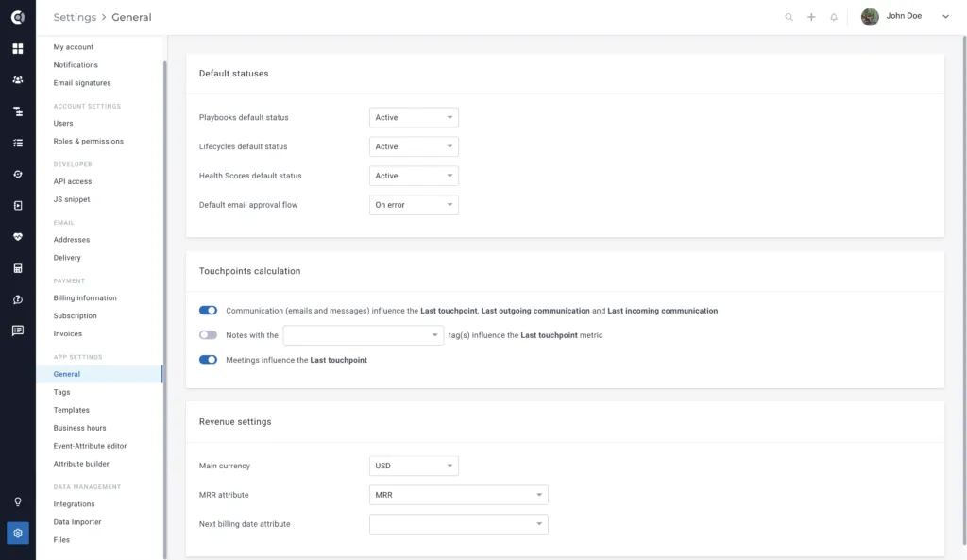This screenshot has height=560, width=967.
Task: Open Integrations under Data Management
Action: click(x=74, y=504)
